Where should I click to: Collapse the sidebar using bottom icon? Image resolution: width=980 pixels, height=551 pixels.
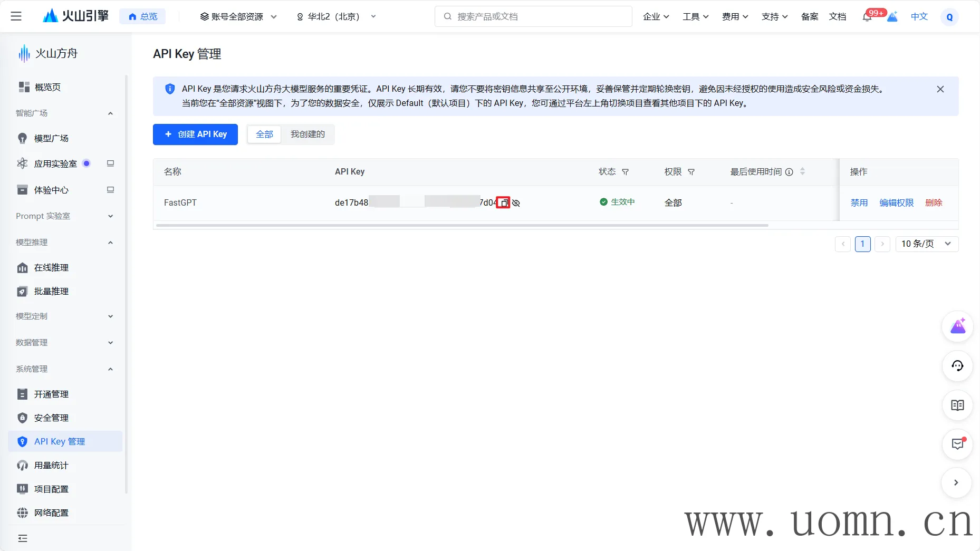click(x=23, y=538)
